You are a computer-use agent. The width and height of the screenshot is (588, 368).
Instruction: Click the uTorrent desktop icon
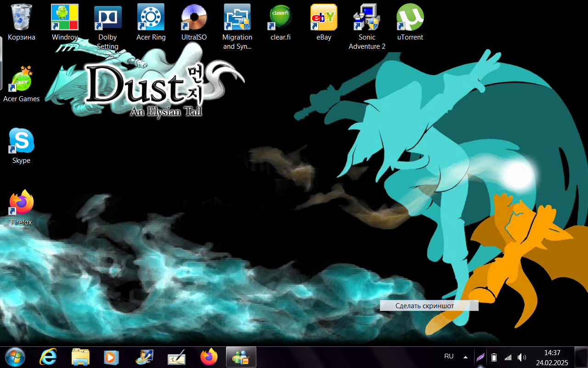point(410,22)
